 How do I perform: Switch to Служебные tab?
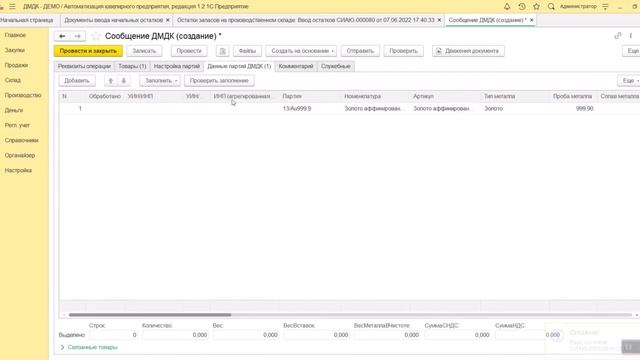pos(336,66)
